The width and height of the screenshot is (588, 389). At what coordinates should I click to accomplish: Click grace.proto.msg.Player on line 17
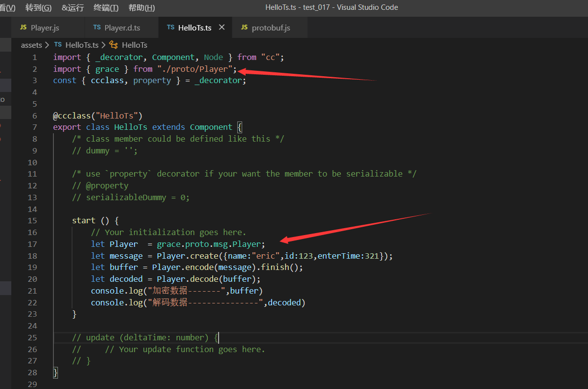(x=209, y=244)
